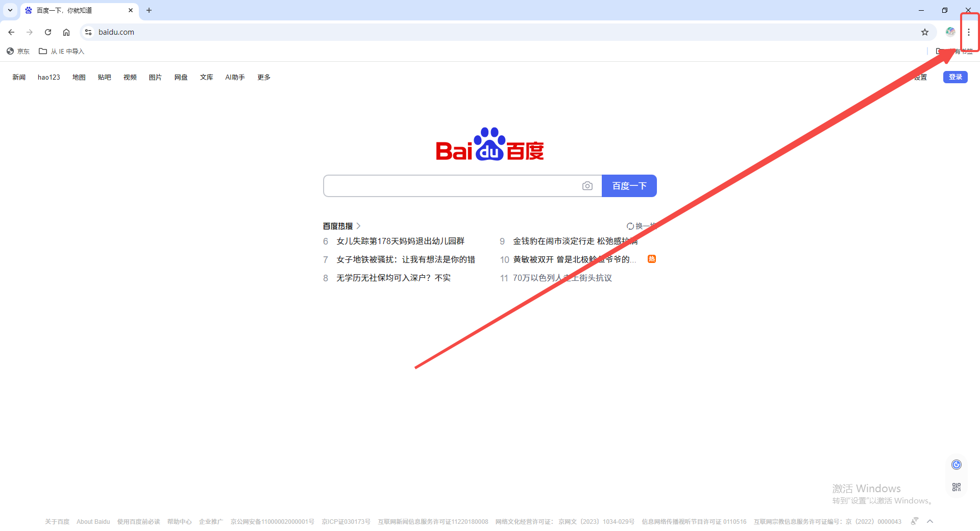Open 帮助中心 footer link
This screenshot has width=980, height=531.
point(180,522)
